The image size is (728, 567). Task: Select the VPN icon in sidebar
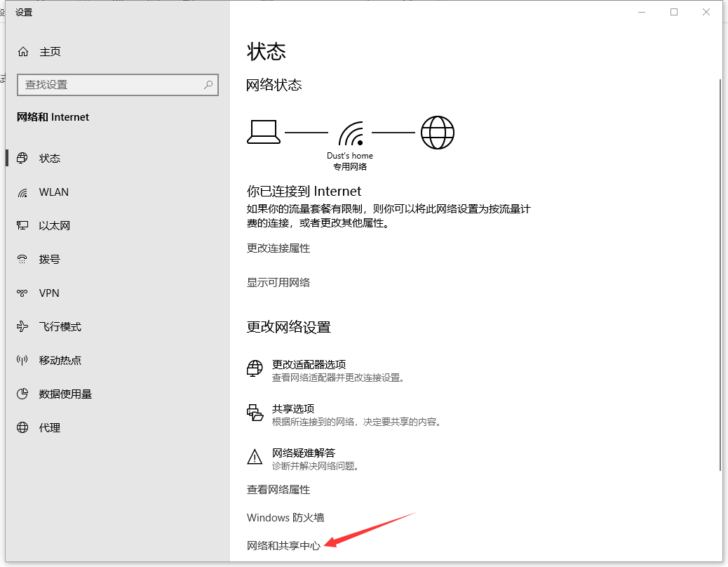[x=24, y=293]
